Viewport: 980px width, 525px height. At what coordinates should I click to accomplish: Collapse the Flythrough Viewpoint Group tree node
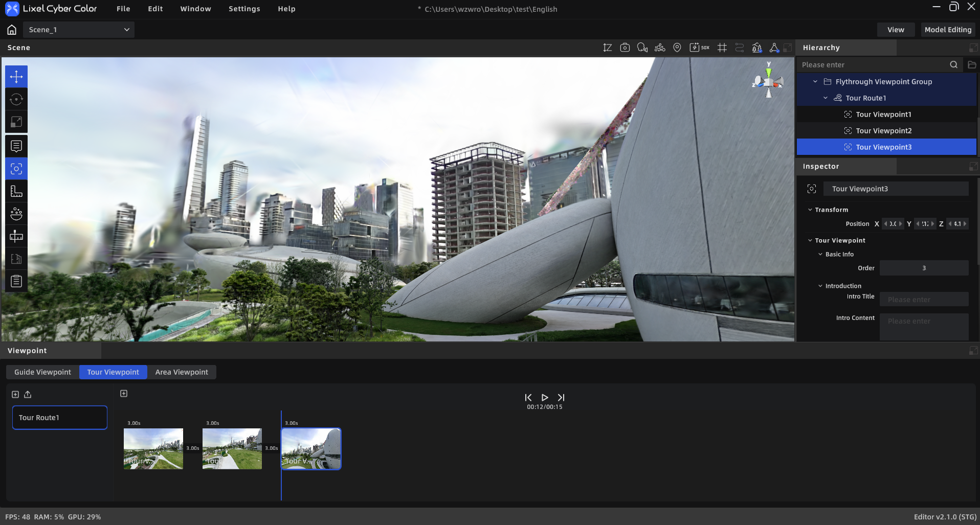coord(815,82)
